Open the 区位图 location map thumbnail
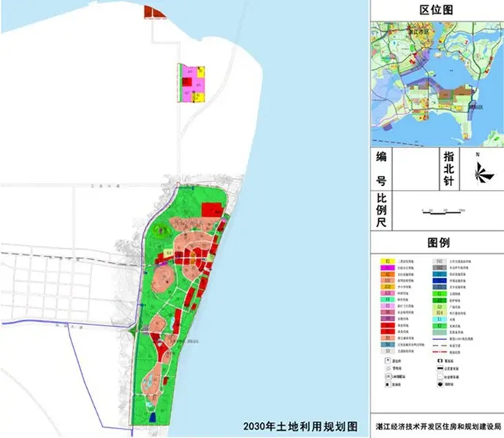 [x=437, y=84]
